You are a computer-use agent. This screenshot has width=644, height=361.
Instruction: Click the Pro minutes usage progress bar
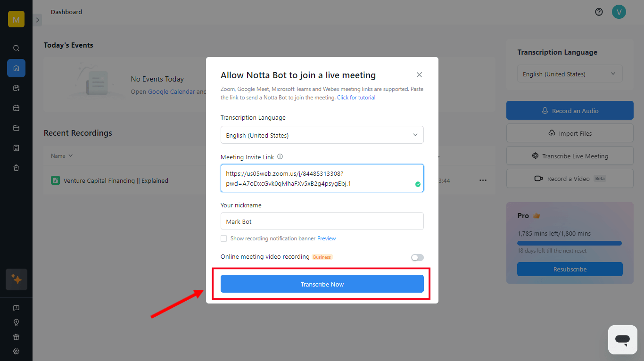point(570,243)
